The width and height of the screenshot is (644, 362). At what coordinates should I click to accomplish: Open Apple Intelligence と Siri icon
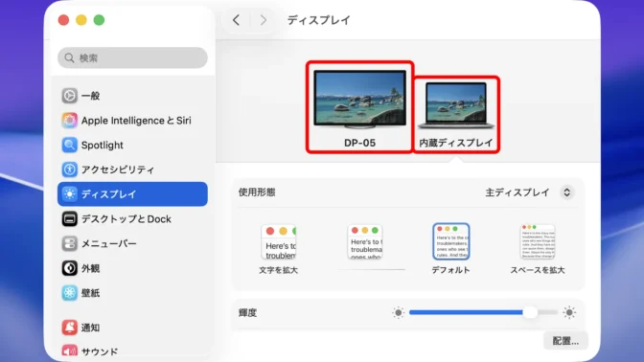(x=69, y=121)
